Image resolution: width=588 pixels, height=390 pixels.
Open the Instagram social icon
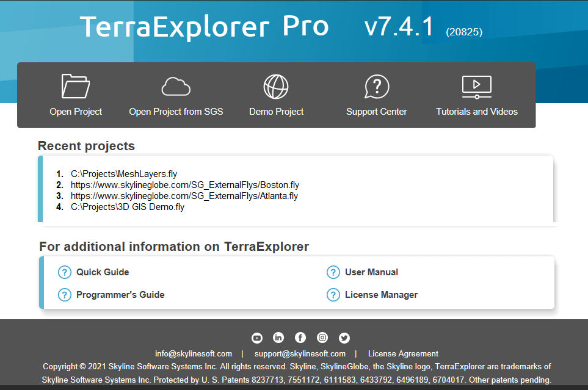[x=322, y=338]
